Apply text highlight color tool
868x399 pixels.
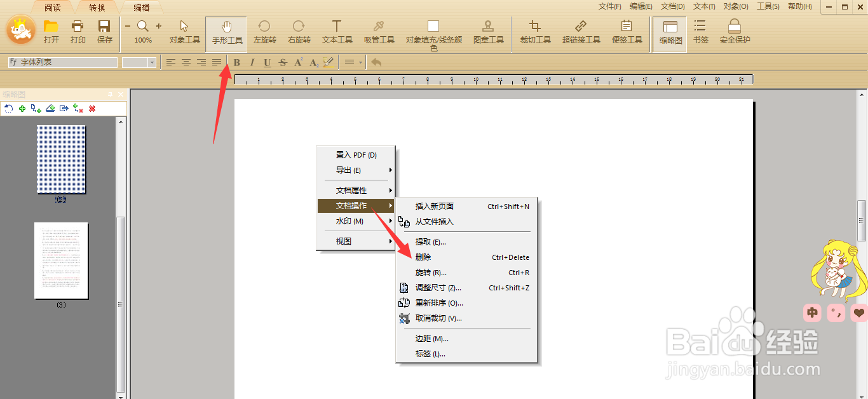coord(327,62)
